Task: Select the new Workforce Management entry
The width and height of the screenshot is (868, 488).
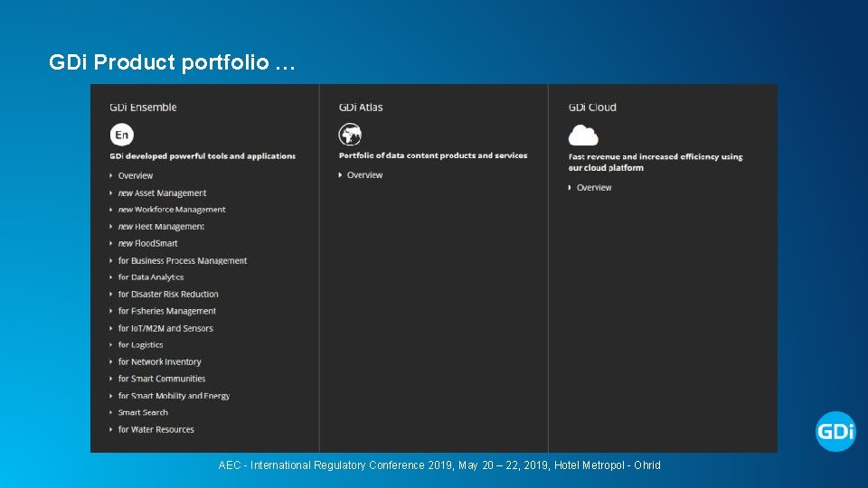Action: pos(172,210)
